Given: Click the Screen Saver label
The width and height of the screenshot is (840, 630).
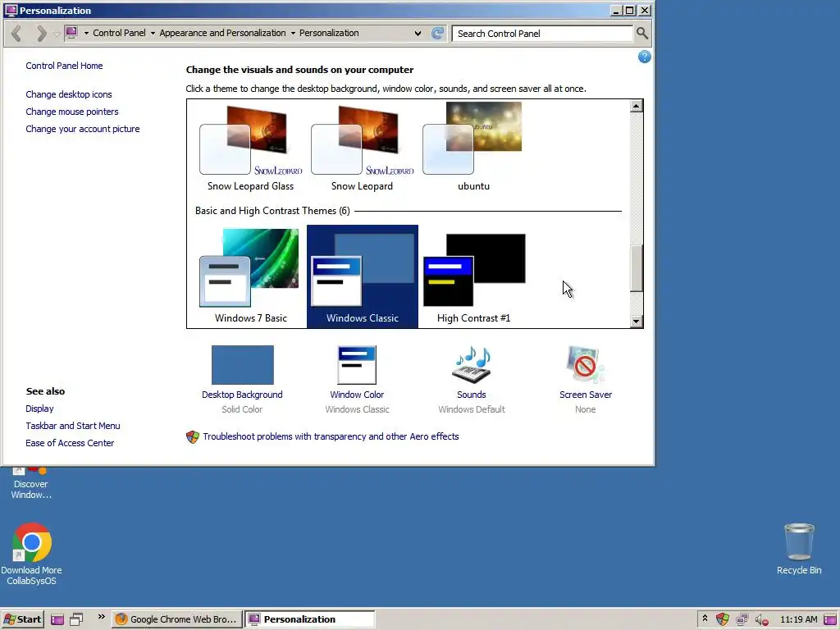Looking at the screenshot, I should (x=586, y=395).
